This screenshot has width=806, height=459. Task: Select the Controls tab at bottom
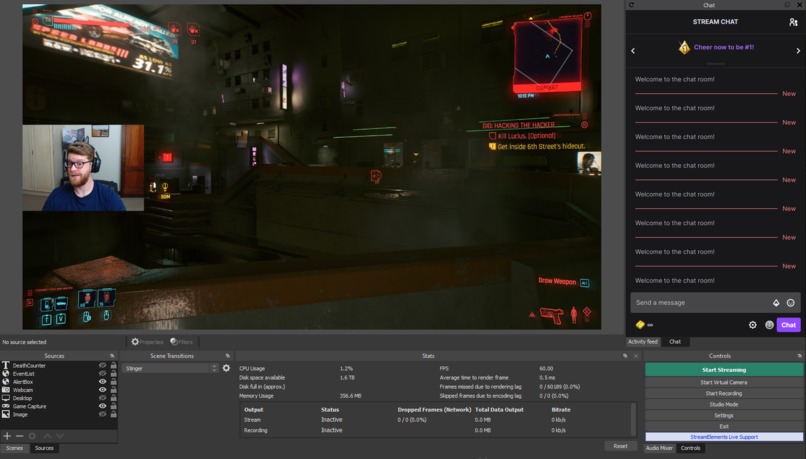[690, 448]
